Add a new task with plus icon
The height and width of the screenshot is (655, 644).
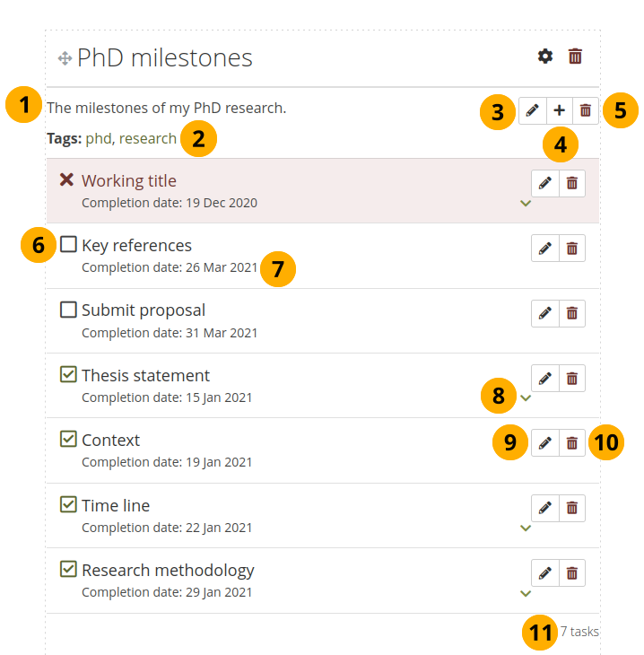(559, 110)
